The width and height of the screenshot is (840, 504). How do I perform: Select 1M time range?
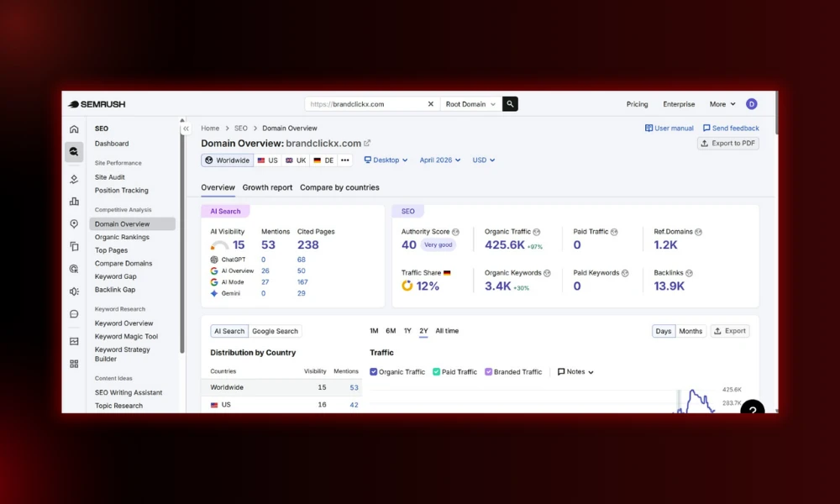374,331
